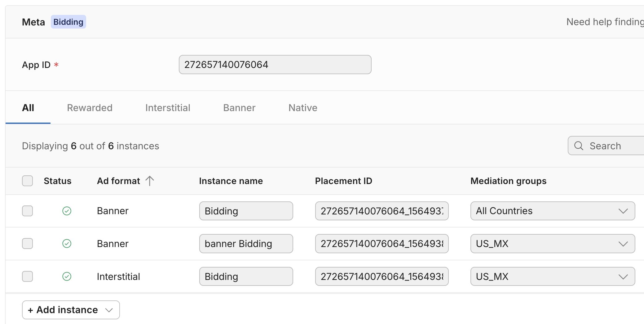
Task: Switch to the Rewarded tab
Action: point(89,107)
